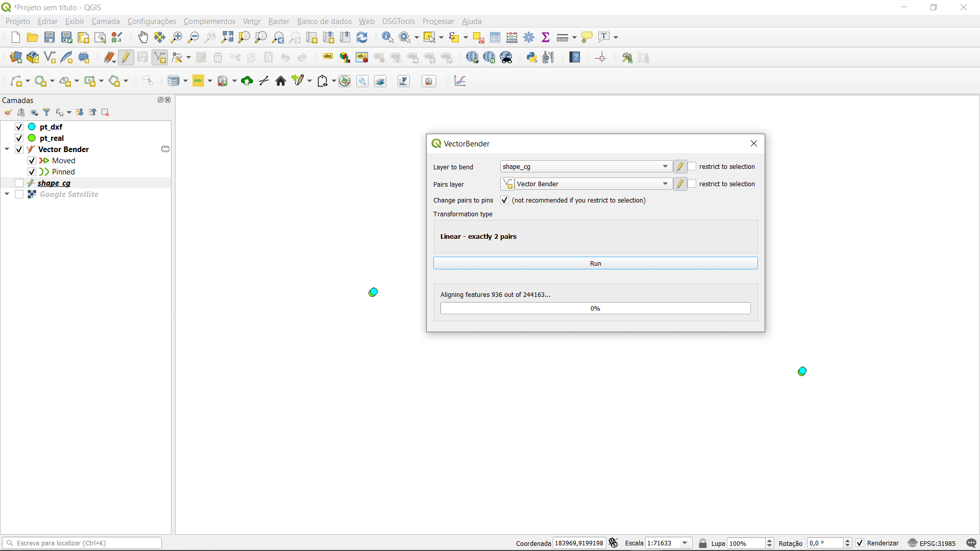Click the filter legend icon in Camadas
The image size is (980, 551).
46,112
